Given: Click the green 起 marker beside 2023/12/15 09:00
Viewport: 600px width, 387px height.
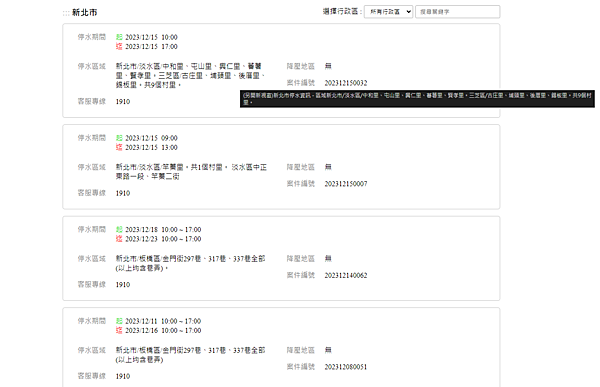Looking at the screenshot, I should point(119,138).
